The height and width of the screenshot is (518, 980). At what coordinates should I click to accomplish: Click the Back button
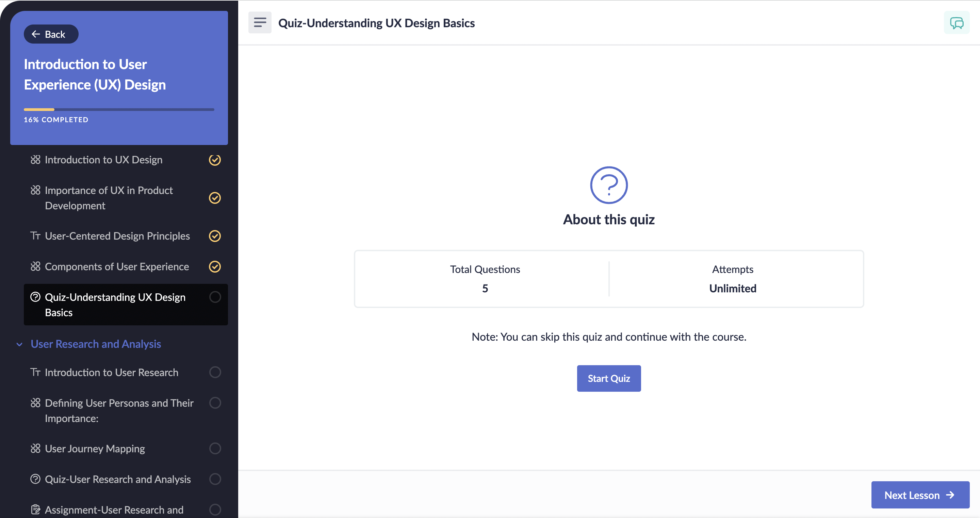pos(51,34)
